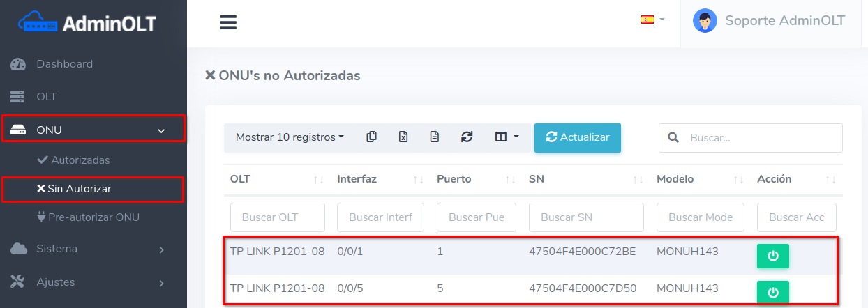Screen dimensions: 868x308
Task: Click the hamburger menu icon
Action: (228, 23)
